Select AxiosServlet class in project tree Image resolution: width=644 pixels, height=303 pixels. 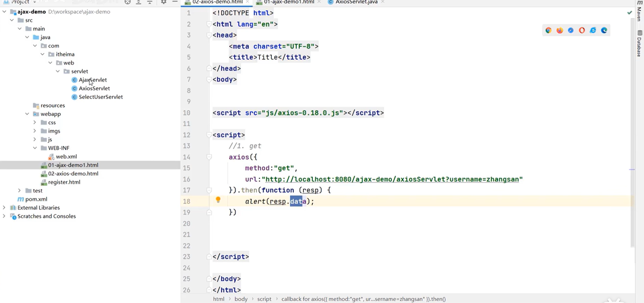click(94, 88)
